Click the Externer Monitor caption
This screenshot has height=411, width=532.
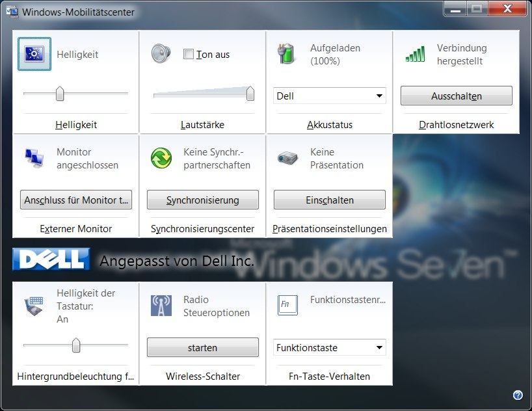[x=76, y=229]
